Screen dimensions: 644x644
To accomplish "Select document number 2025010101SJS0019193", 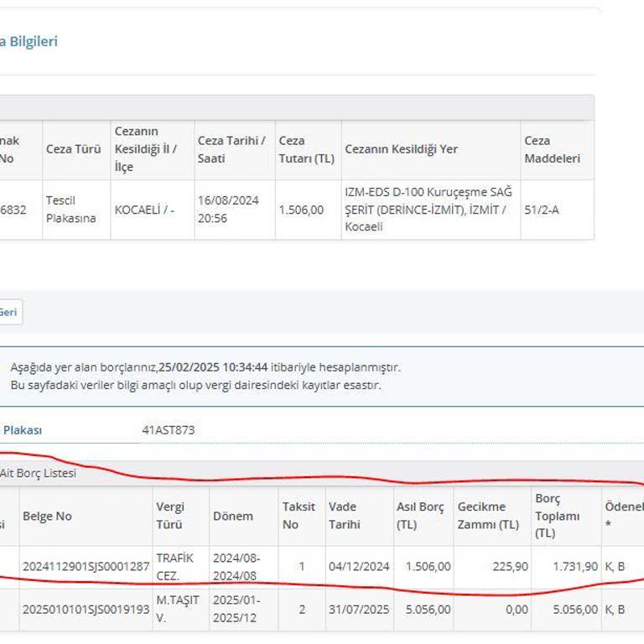I will [x=86, y=610].
